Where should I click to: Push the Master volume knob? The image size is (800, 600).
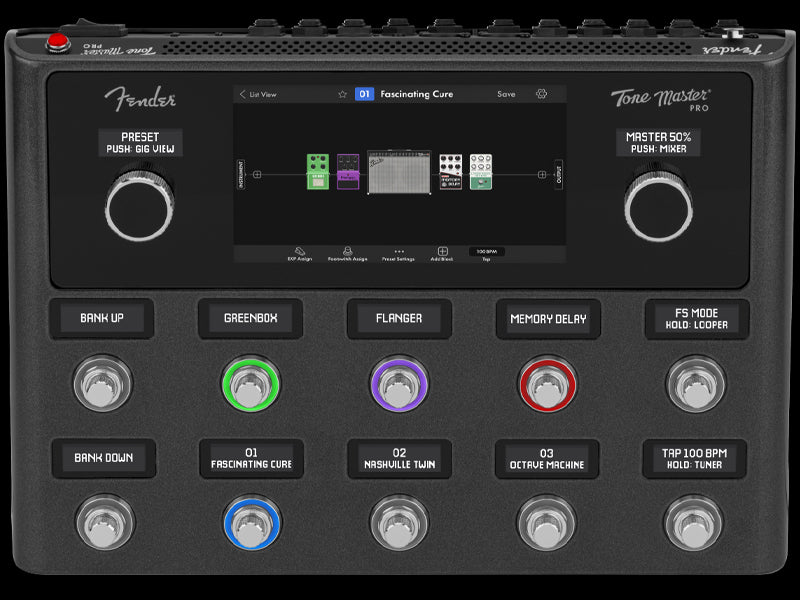[x=657, y=204]
